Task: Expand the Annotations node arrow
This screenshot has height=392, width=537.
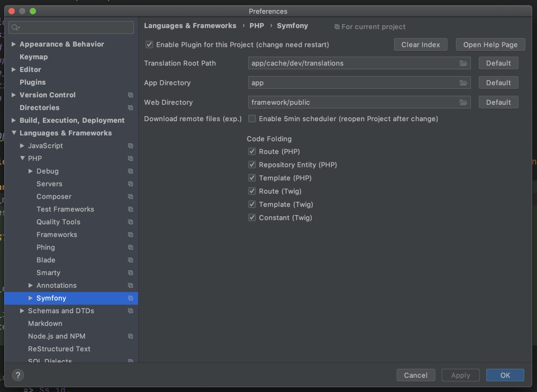Action: pos(31,286)
